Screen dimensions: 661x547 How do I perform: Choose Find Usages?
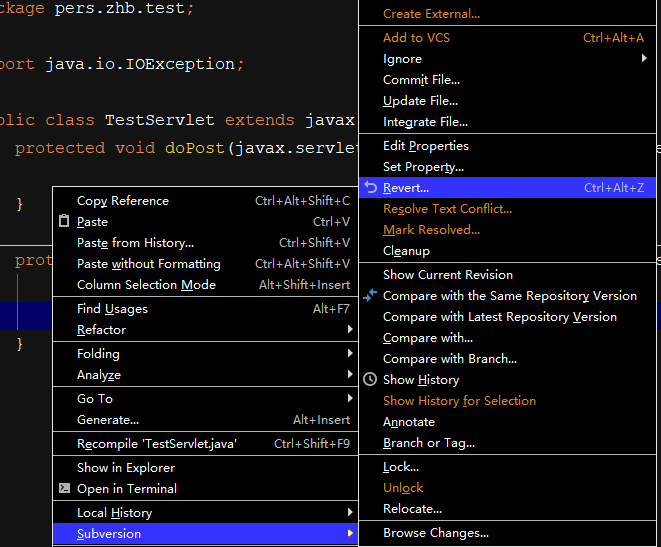tap(205, 309)
